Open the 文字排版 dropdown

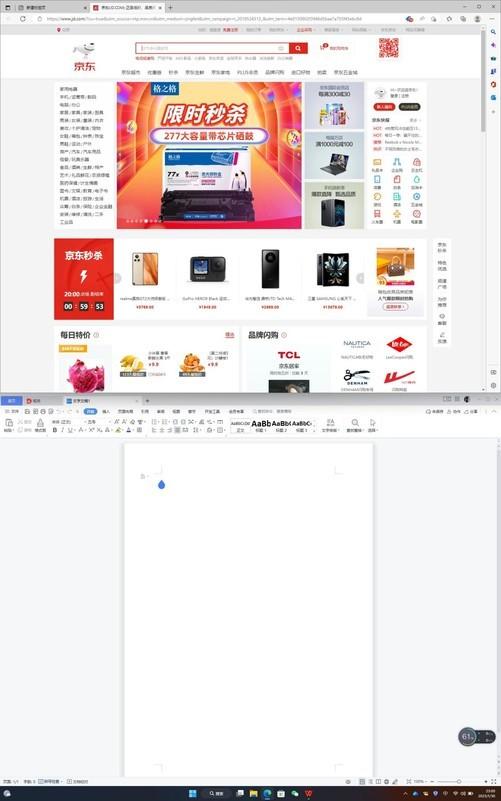(x=330, y=426)
